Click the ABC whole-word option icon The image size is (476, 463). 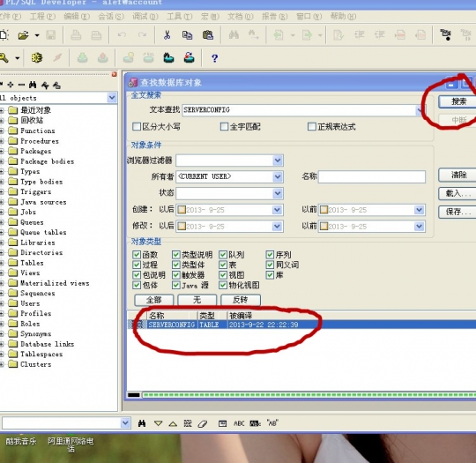tap(239, 423)
